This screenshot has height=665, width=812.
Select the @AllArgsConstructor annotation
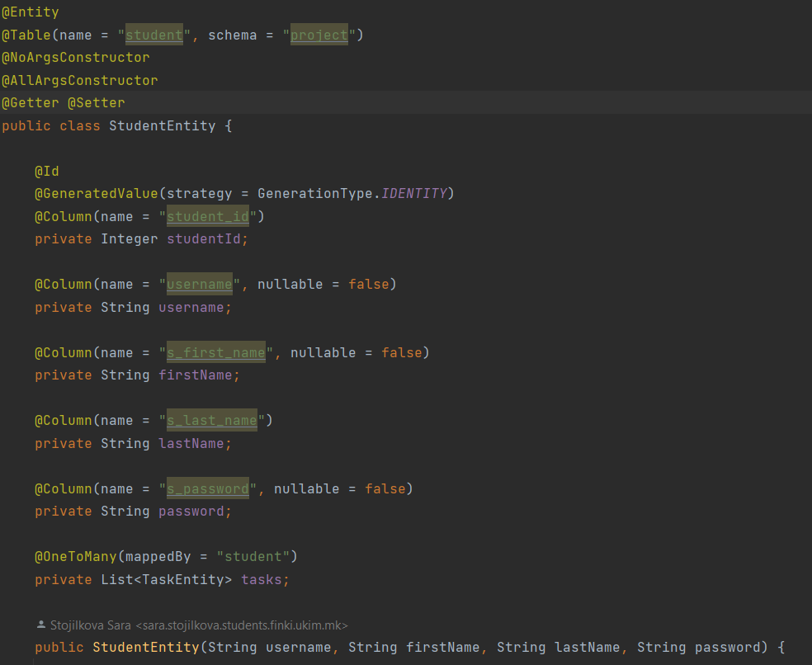click(79, 80)
